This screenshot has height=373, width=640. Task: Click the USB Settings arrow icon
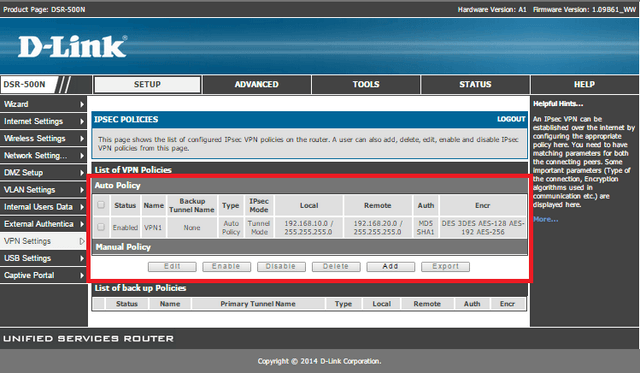point(82,258)
